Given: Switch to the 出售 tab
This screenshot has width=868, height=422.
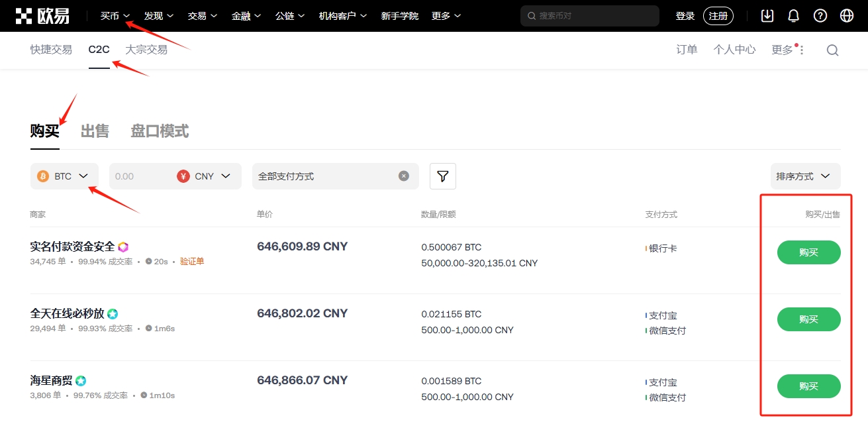Looking at the screenshot, I should pos(95,131).
